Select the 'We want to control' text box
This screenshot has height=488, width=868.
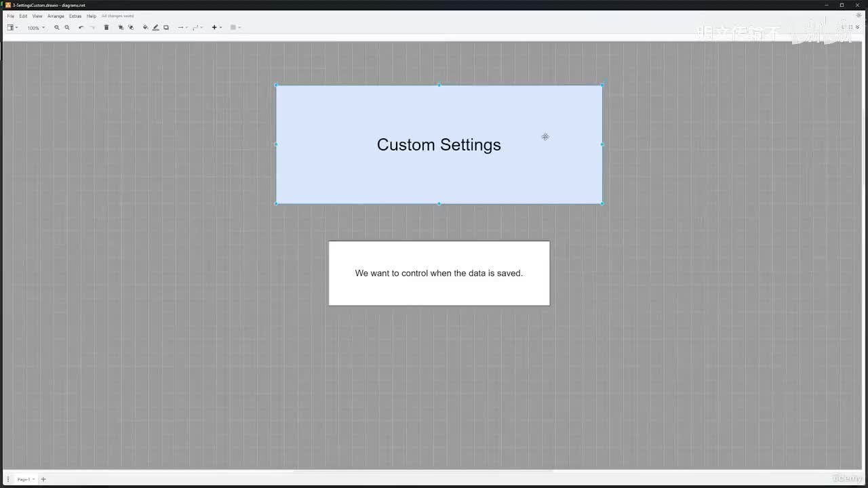point(439,273)
